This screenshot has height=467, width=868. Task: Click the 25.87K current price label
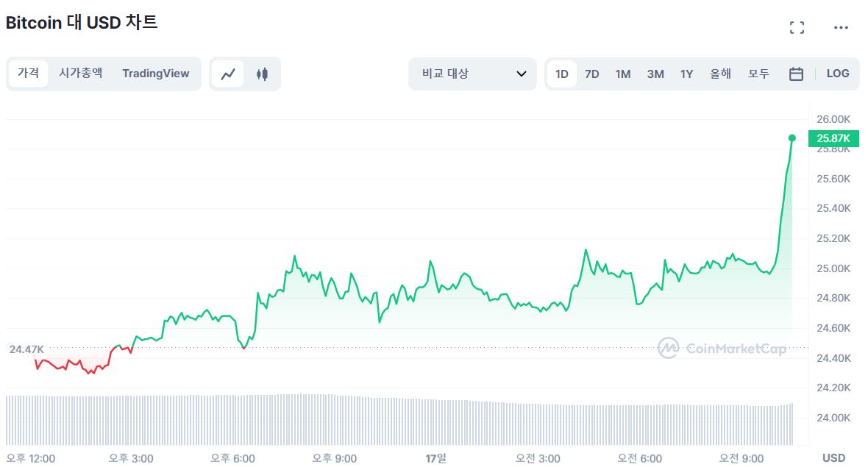(833, 138)
